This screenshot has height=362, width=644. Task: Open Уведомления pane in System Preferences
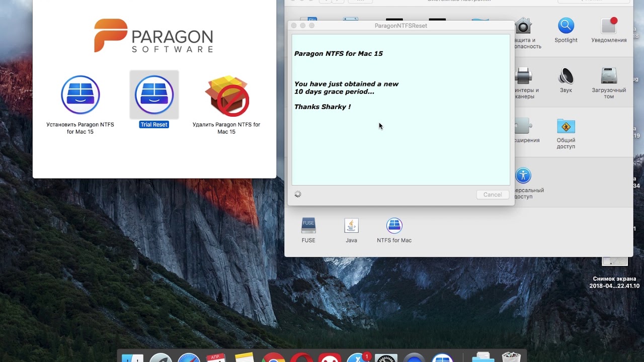(609, 26)
